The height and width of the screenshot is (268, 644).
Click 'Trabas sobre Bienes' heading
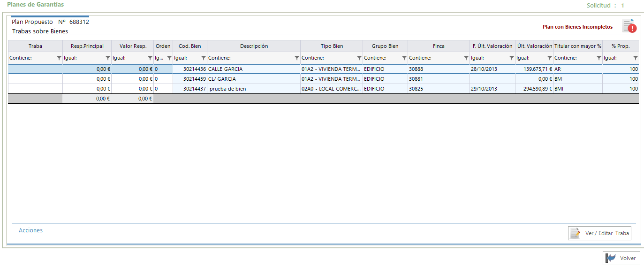40,31
